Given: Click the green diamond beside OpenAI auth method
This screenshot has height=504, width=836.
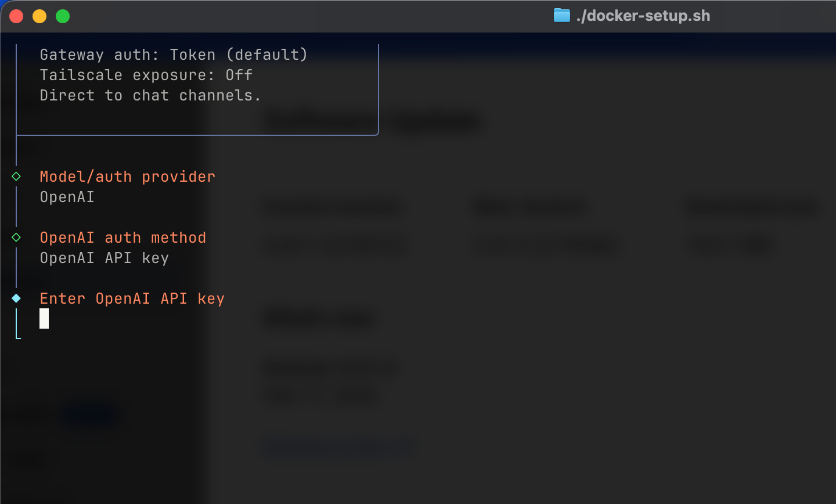Looking at the screenshot, I should coord(16,237).
